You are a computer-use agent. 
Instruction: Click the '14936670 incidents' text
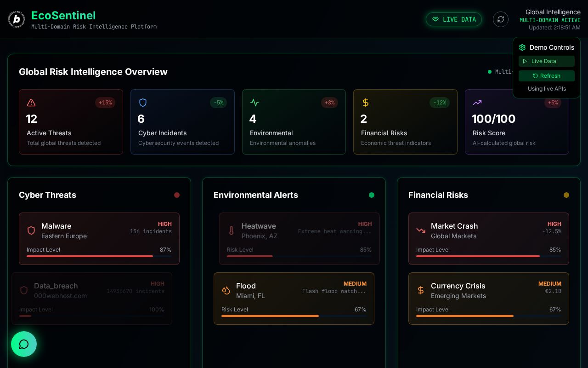[x=136, y=291]
